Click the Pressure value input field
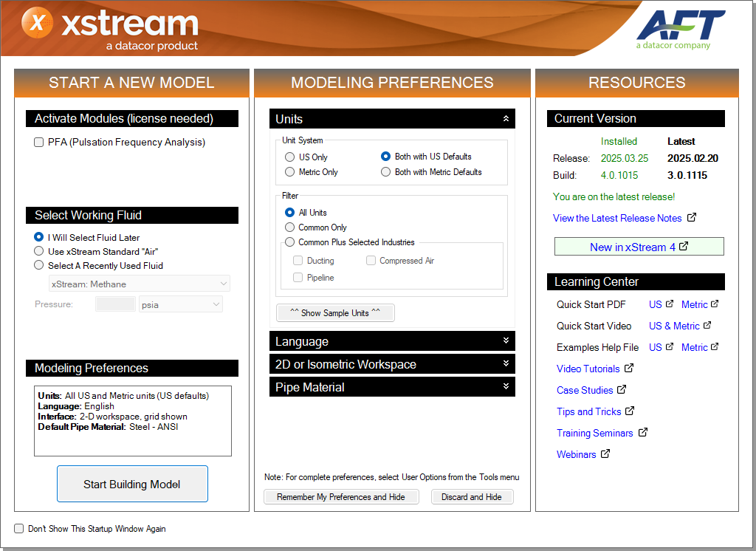 pos(116,304)
